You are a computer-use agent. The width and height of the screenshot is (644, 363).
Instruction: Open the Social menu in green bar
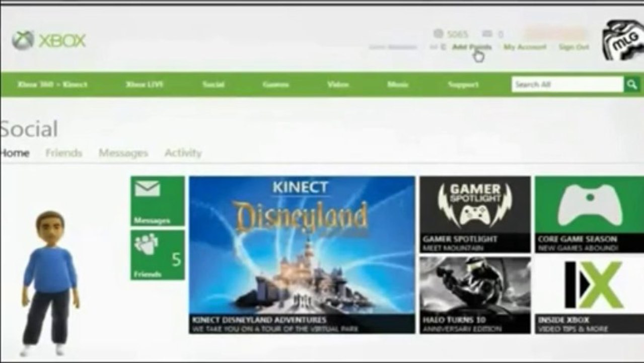(x=213, y=85)
